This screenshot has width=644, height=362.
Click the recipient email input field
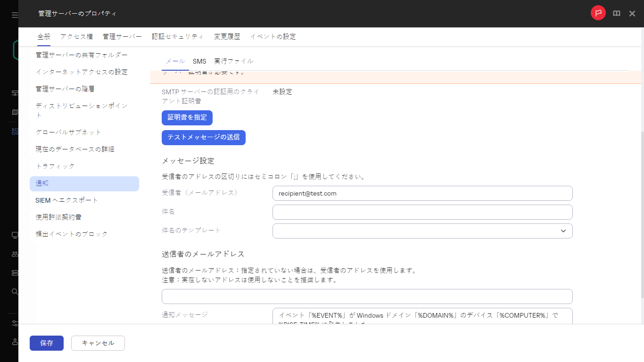point(422,193)
